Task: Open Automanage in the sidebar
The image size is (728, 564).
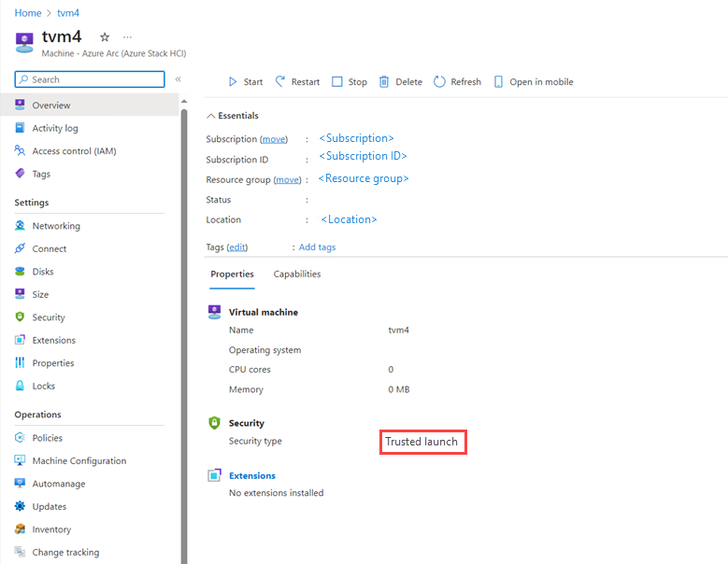Action: (x=59, y=484)
